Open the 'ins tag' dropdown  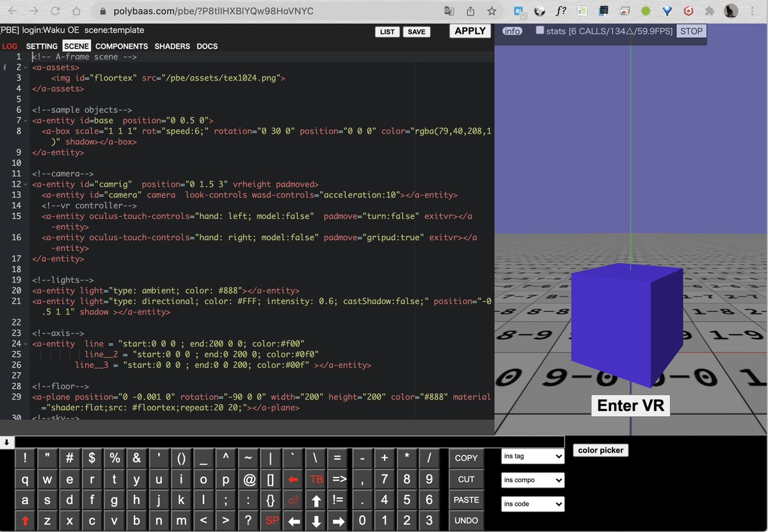532,456
